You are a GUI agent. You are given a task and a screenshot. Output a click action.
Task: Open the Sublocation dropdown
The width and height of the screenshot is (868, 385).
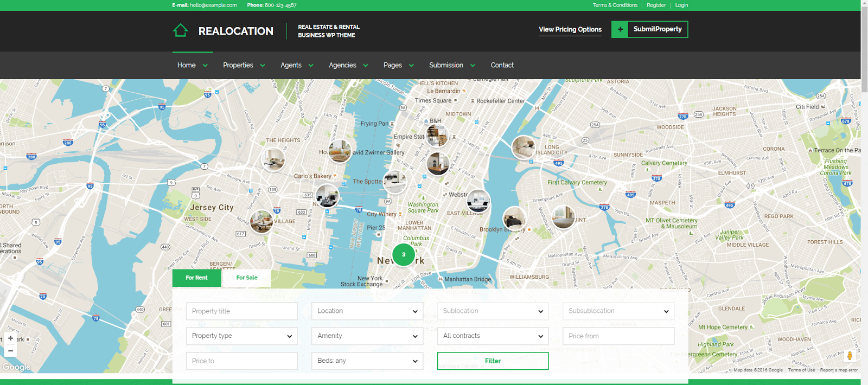point(493,311)
